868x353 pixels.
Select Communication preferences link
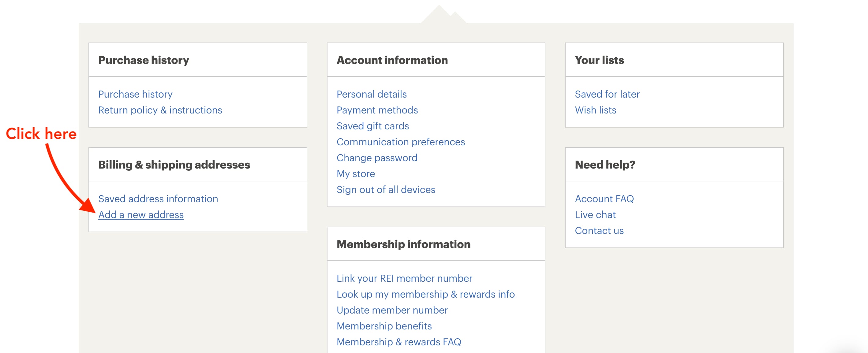(401, 142)
